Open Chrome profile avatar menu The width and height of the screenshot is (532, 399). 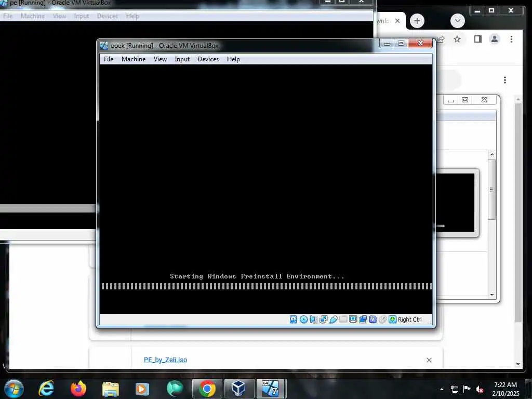(x=495, y=39)
